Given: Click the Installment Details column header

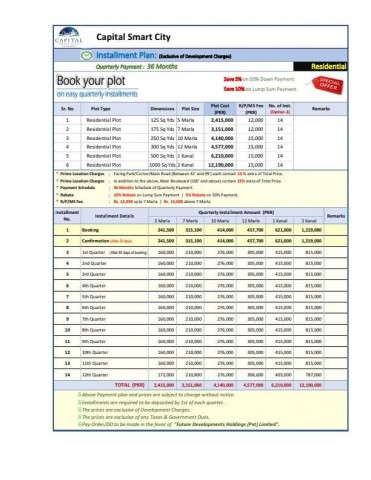Looking at the screenshot, I should (114, 216).
